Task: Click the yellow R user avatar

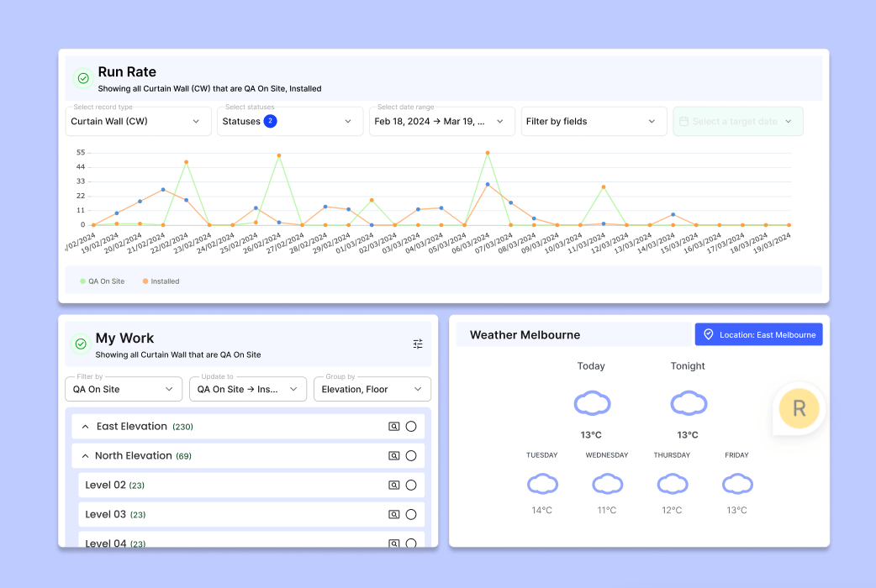Action: (799, 409)
